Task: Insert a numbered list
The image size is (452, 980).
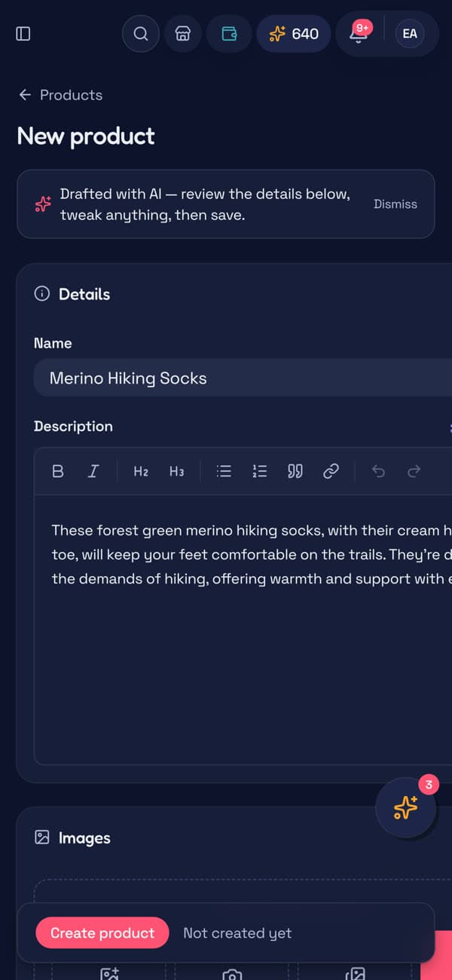Action: [x=259, y=471]
